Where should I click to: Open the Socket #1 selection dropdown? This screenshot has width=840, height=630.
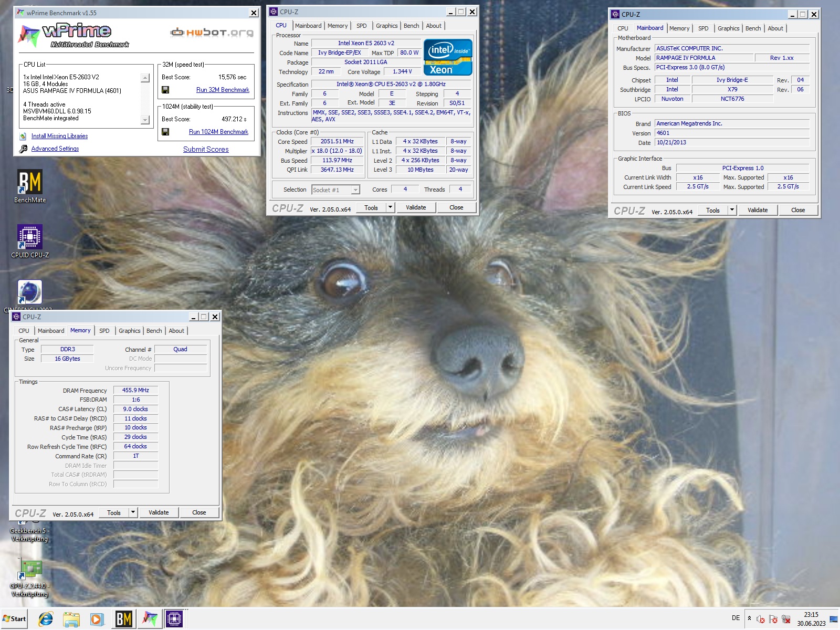click(355, 190)
